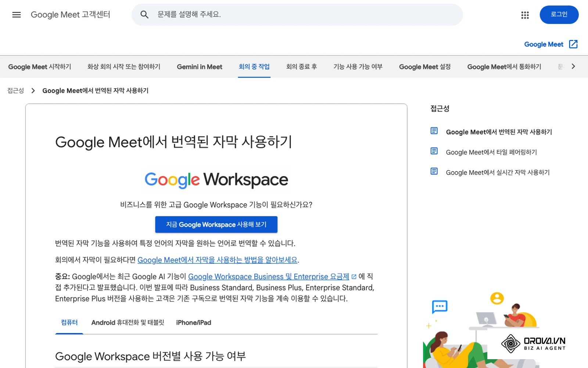Open the Google Meet 설정 tab
This screenshot has width=588, height=368.
point(425,67)
